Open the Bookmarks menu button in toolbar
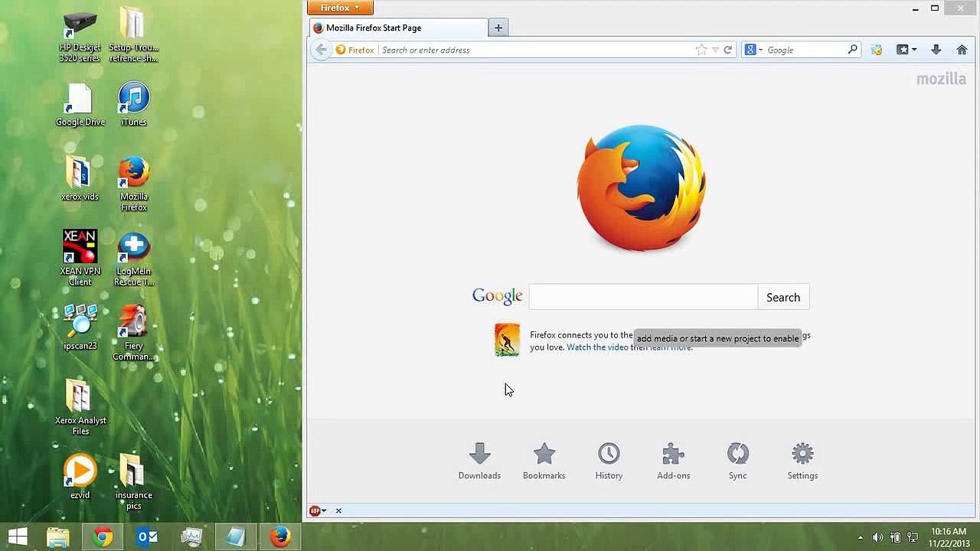This screenshot has width=980, height=551. (906, 50)
